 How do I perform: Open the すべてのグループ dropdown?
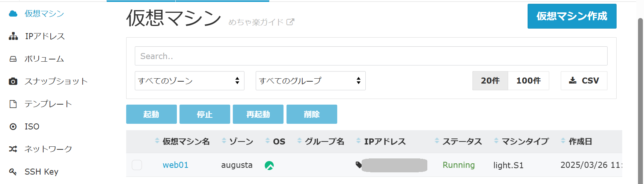[x=310, y=81]
